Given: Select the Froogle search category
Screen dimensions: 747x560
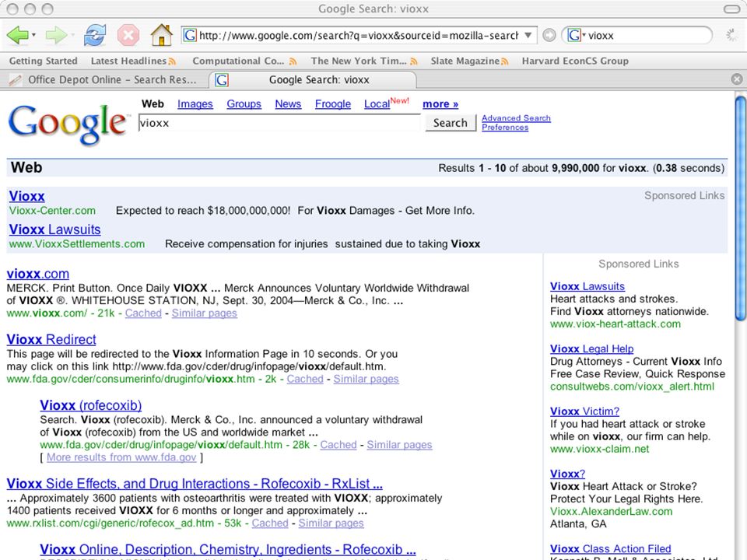Looking at the screenshot, I should point(332,103).
